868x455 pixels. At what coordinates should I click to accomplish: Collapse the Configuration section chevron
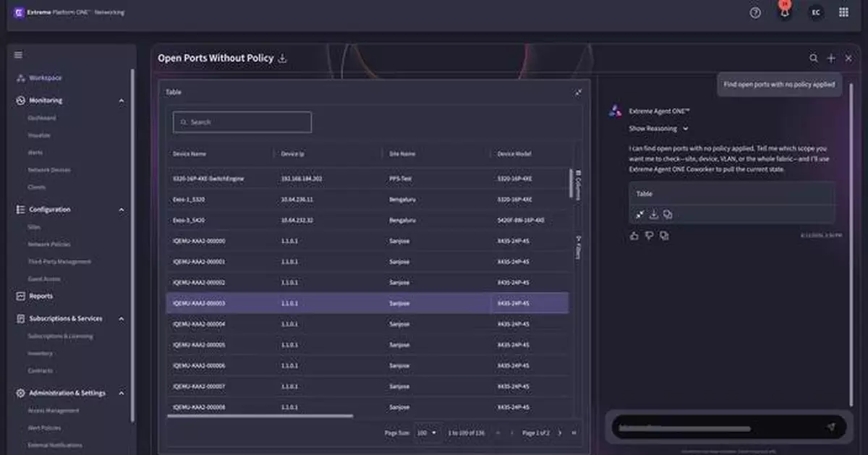(x=122, y=210)
